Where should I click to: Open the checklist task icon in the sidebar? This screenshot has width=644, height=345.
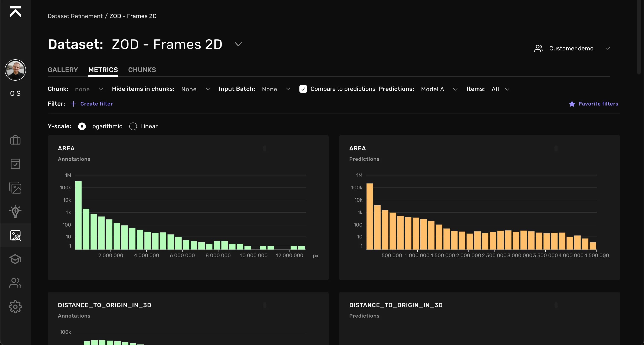click(15, 164)
